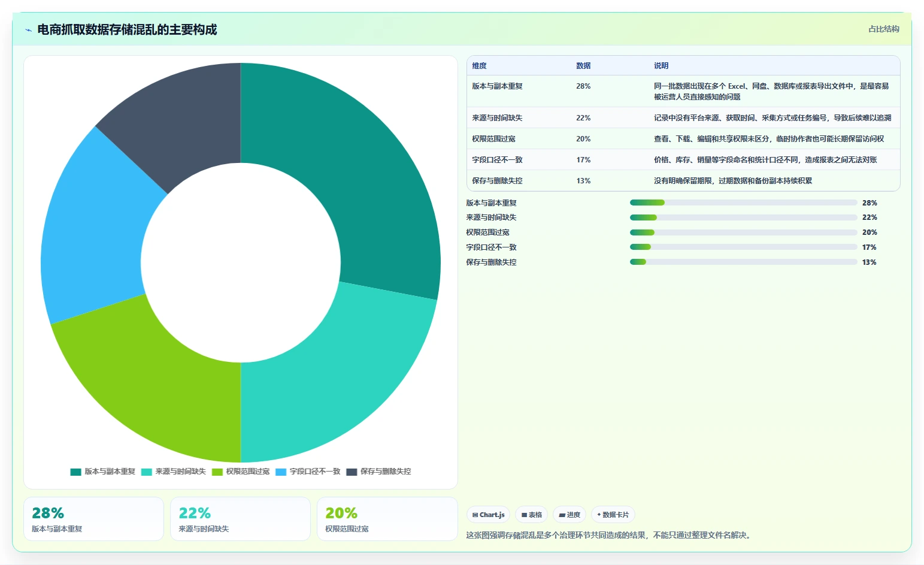Select the 表格 tag
The height and width of the screenshot is (565, 924).
point(531,515)
